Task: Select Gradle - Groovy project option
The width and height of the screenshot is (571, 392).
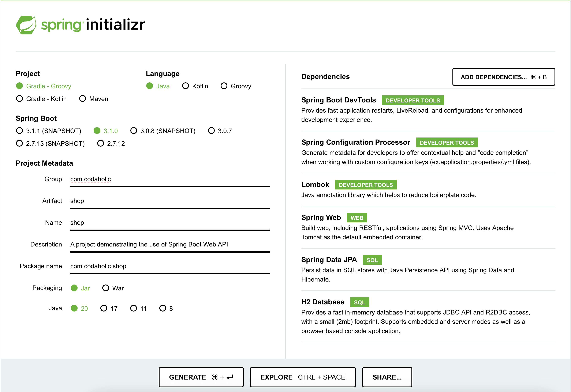Action: pyautogui.click(x=44, y=86)
